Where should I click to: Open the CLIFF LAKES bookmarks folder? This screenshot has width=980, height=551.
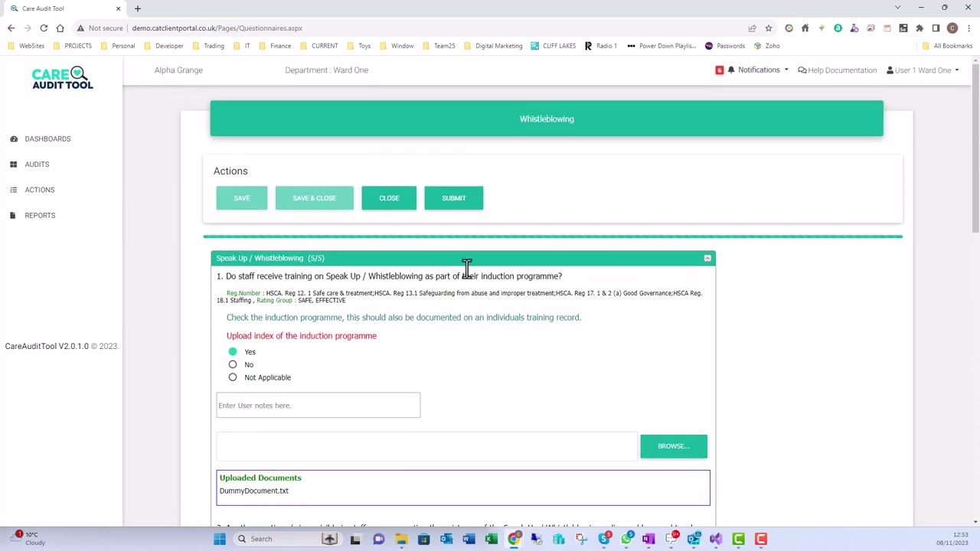pyautogui.click(x=554, y=46)
